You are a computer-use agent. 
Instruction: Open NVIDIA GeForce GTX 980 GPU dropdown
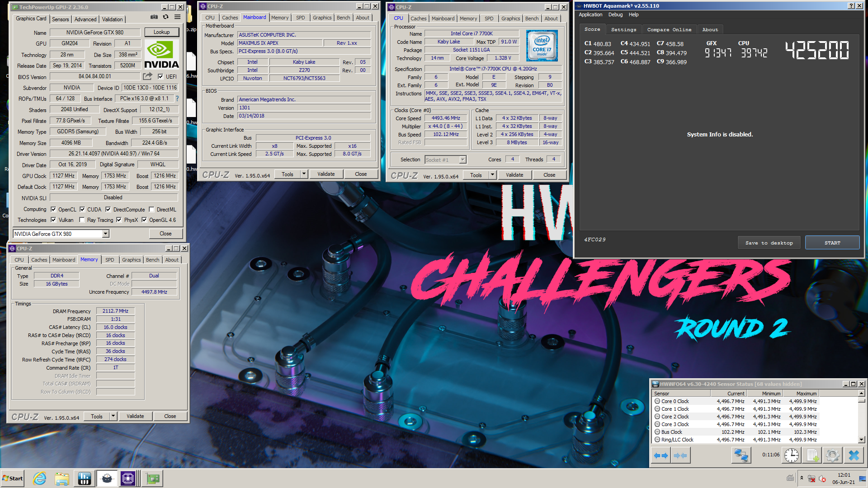pos(105,234)
